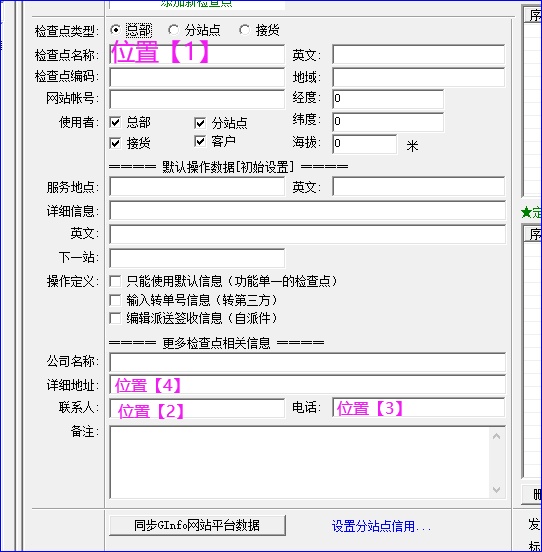The image size is (542, 552).
Task: Click the 经度 longitude field
Action: click(x=388, y=99)
